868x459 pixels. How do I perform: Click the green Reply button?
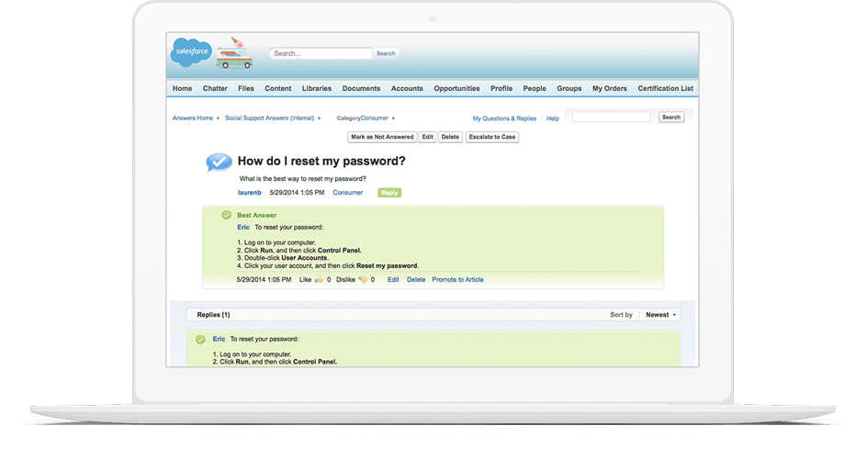pos(389,193)
